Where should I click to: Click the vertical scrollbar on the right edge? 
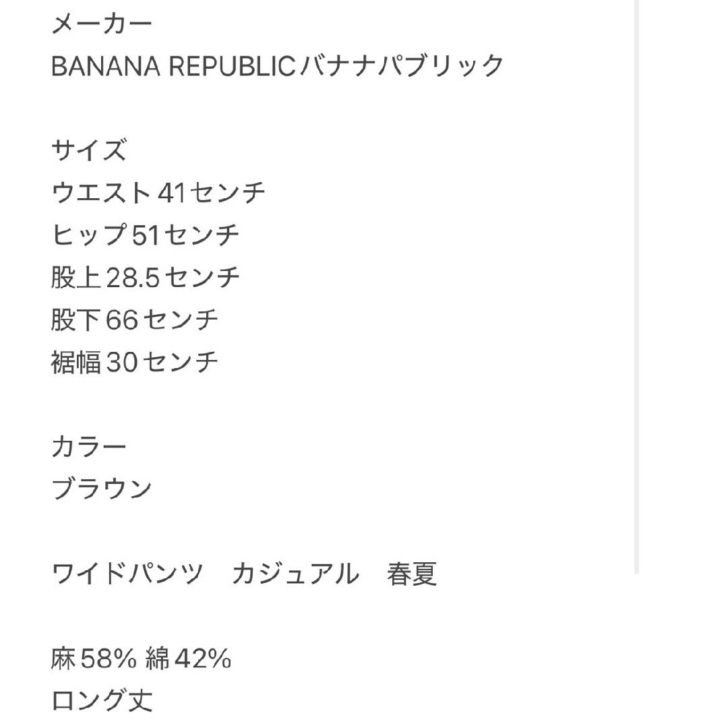(636, 287)
